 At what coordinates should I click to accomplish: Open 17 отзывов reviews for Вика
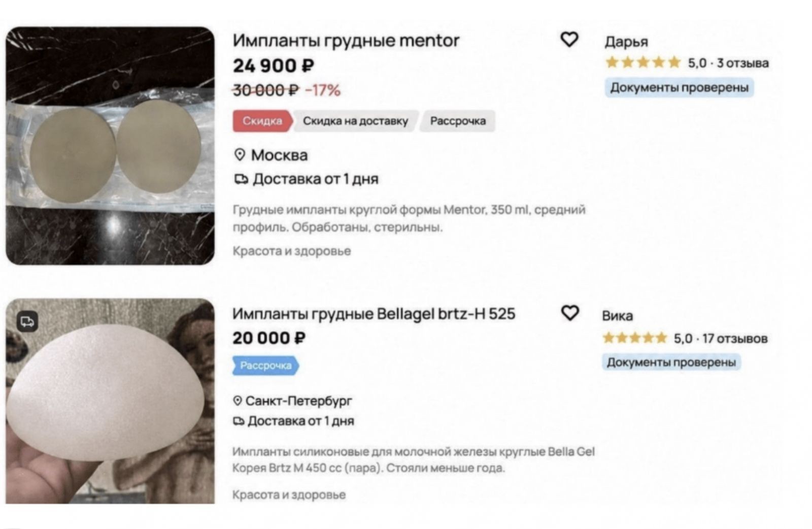735,339
